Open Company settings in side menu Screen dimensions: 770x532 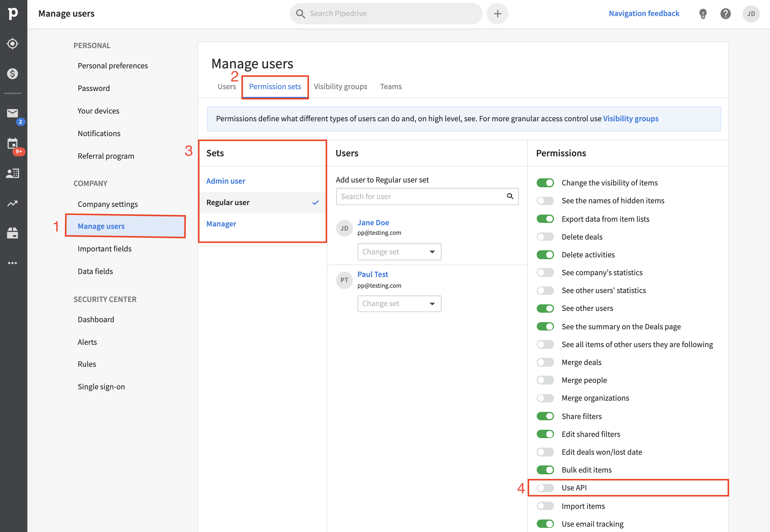(x=107, y=204)
